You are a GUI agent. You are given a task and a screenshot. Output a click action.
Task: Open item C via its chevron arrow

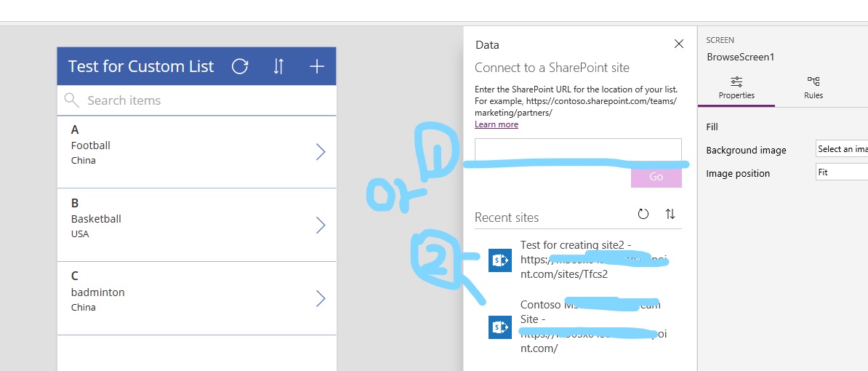click(321, 298)
